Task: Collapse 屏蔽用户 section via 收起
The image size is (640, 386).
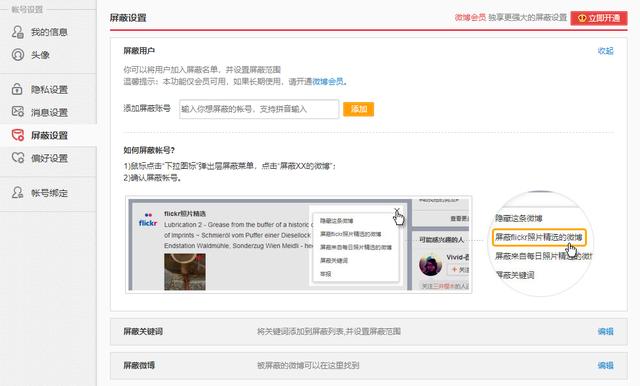Action: (x=605, y=51)
